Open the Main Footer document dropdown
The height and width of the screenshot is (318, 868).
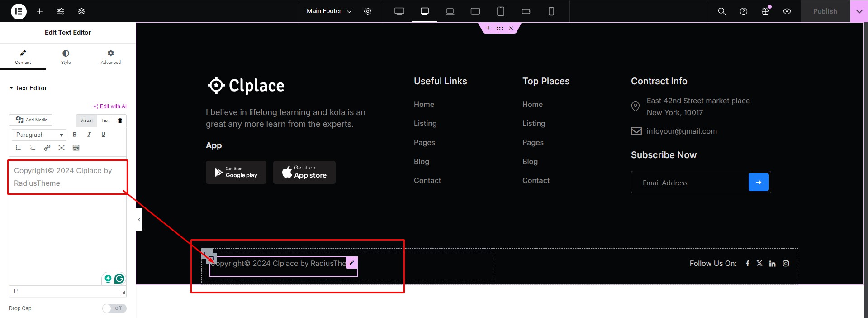(x=329, y=11)
